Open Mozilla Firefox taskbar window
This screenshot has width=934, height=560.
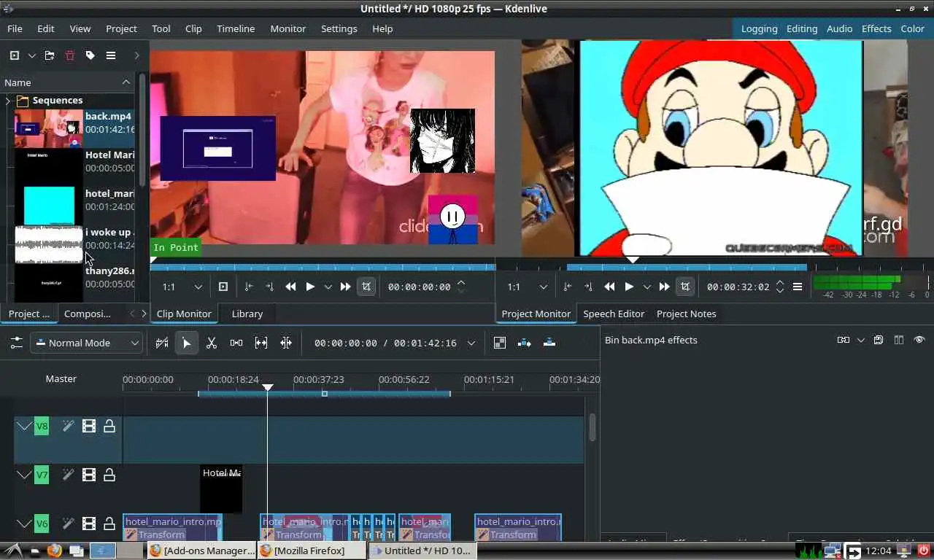[x=311, y=551]
